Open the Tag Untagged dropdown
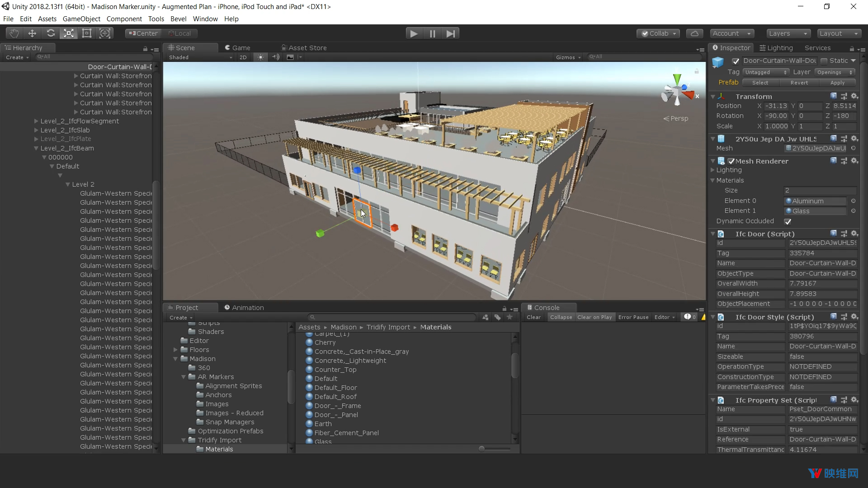 (x=766, y=72)
